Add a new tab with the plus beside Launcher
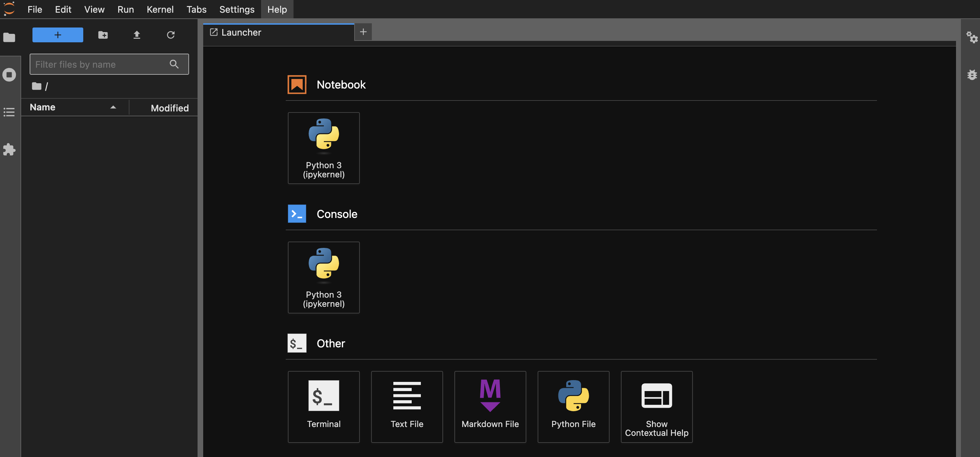The image size is (980, 457). pyautogui.click(x=363, y=32)
